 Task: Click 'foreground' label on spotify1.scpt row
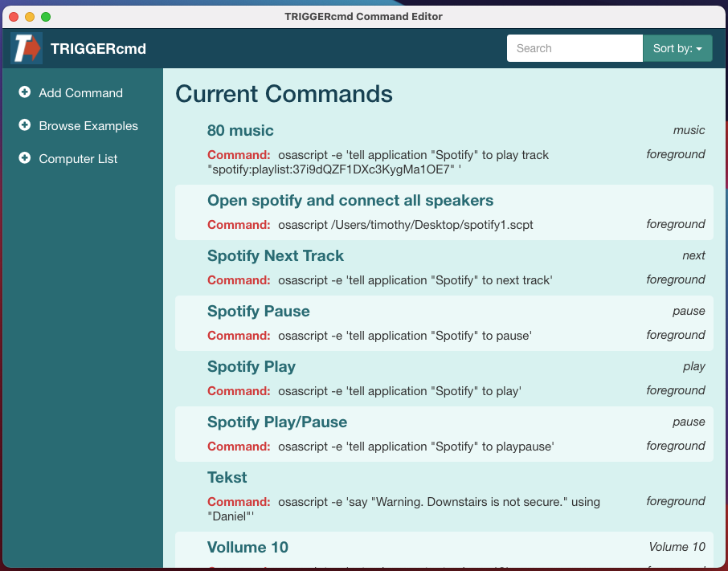[x=676, y=225]
